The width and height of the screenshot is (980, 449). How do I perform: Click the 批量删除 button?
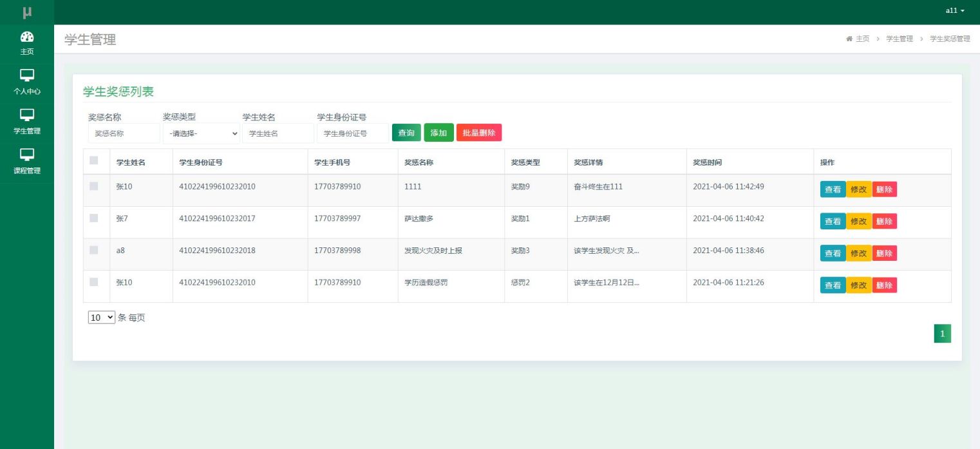click(479, 133)
